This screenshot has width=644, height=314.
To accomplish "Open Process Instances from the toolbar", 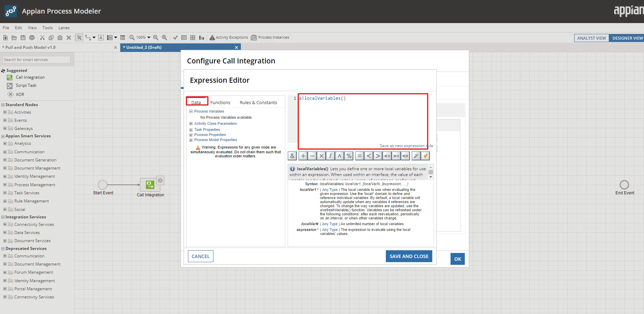I will click(270, 38).
